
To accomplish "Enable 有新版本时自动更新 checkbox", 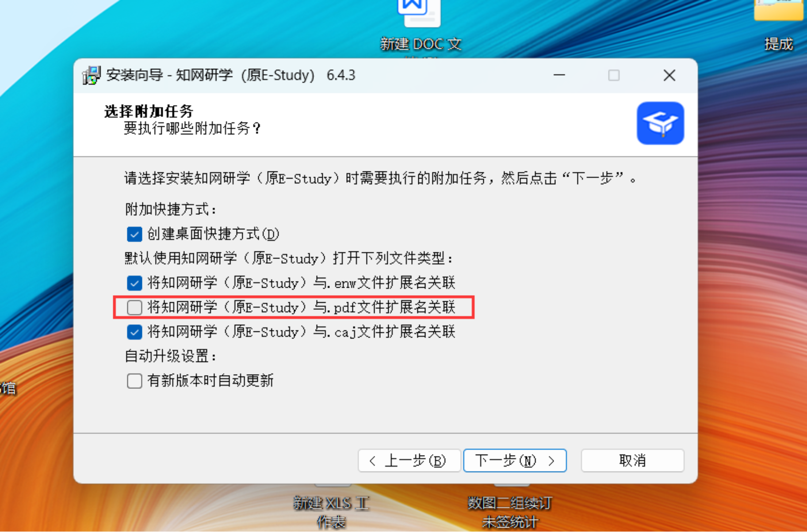I will [134, 380].
